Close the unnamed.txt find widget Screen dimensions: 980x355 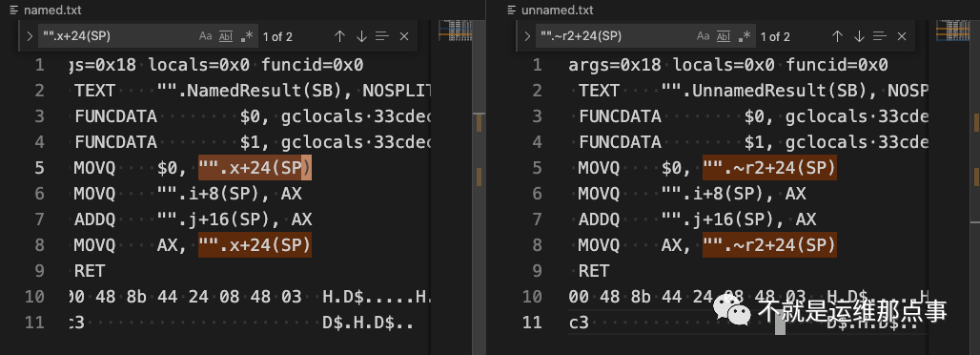coord(901,36)
